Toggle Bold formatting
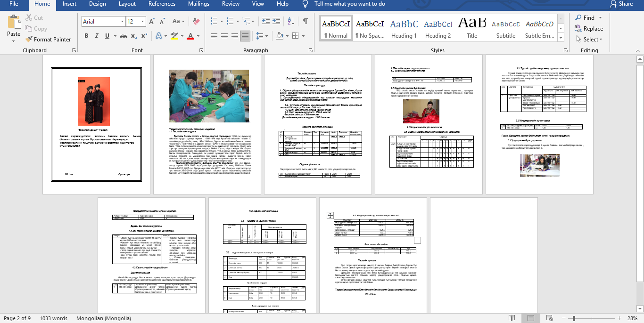Screen dimensions: 644x323 [86, 36]
